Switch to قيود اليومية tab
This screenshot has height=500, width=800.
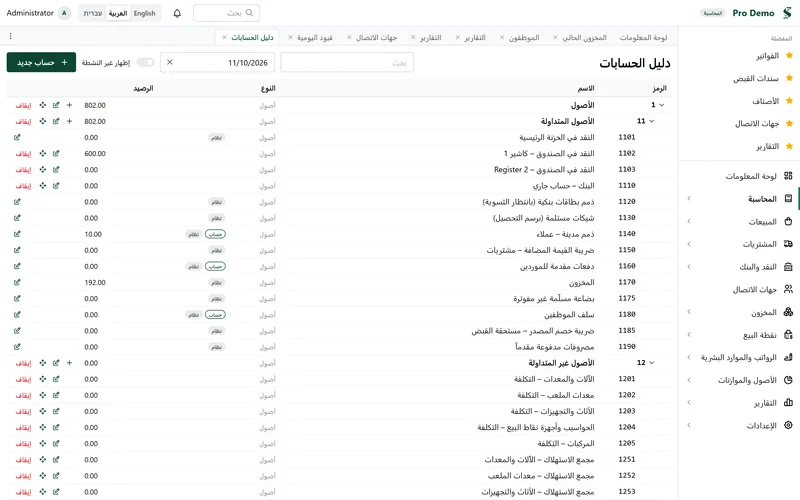click(315, 38)
